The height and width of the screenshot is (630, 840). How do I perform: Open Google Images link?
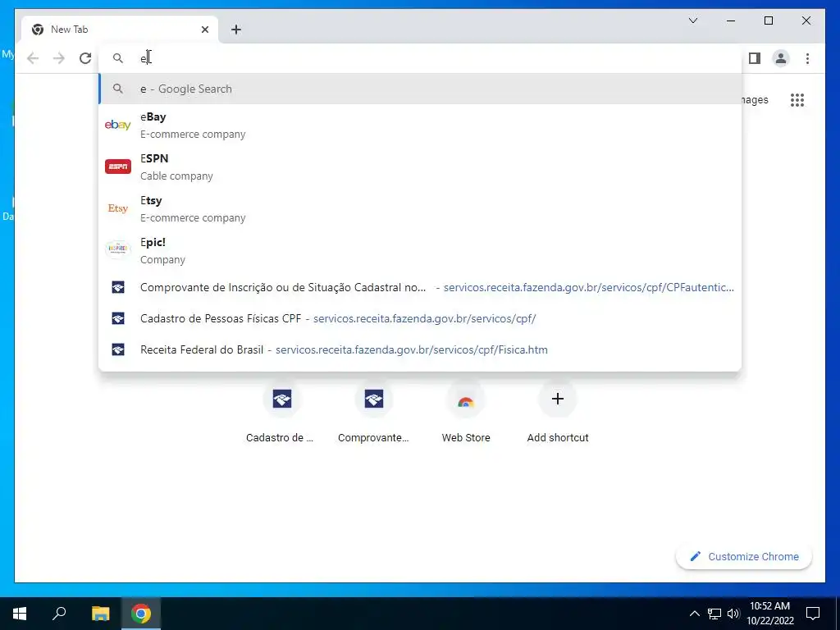[756, 99]
